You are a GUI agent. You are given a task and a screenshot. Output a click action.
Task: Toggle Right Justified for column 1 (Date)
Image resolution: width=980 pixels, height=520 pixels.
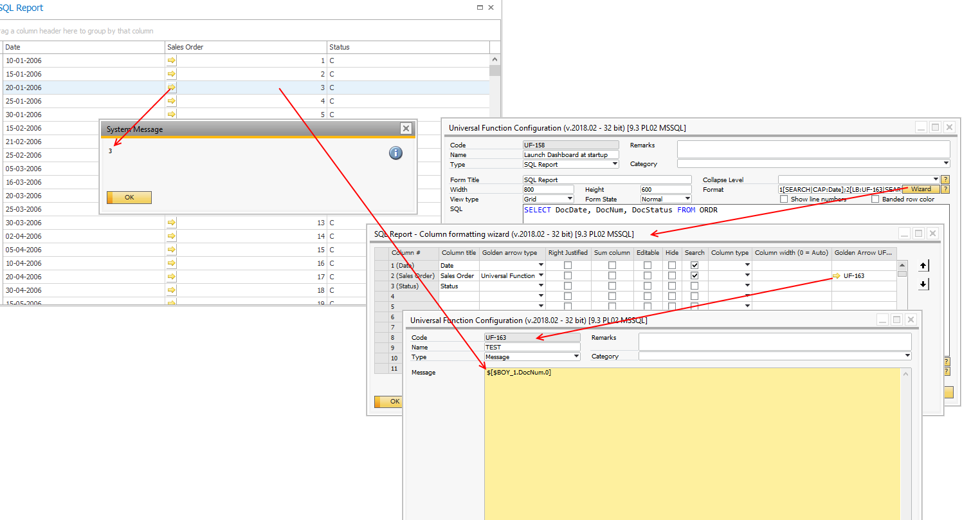click(568, 265)
